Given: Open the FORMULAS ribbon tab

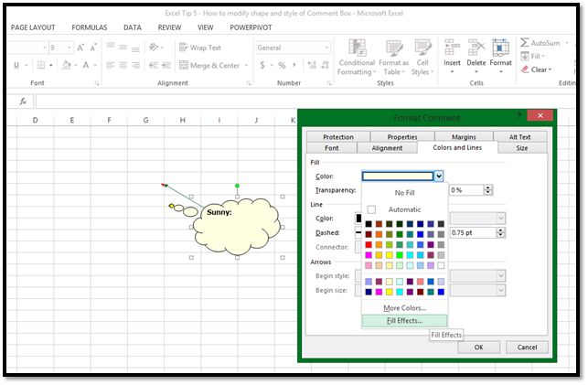Looking at the screenshot, I should (90, 27).
